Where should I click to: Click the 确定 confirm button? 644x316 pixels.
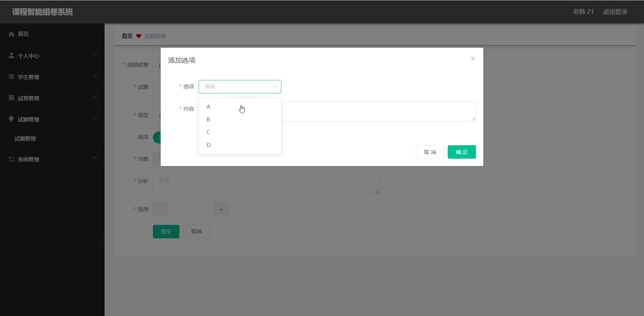pyautogui.click(x=461, y=152)
